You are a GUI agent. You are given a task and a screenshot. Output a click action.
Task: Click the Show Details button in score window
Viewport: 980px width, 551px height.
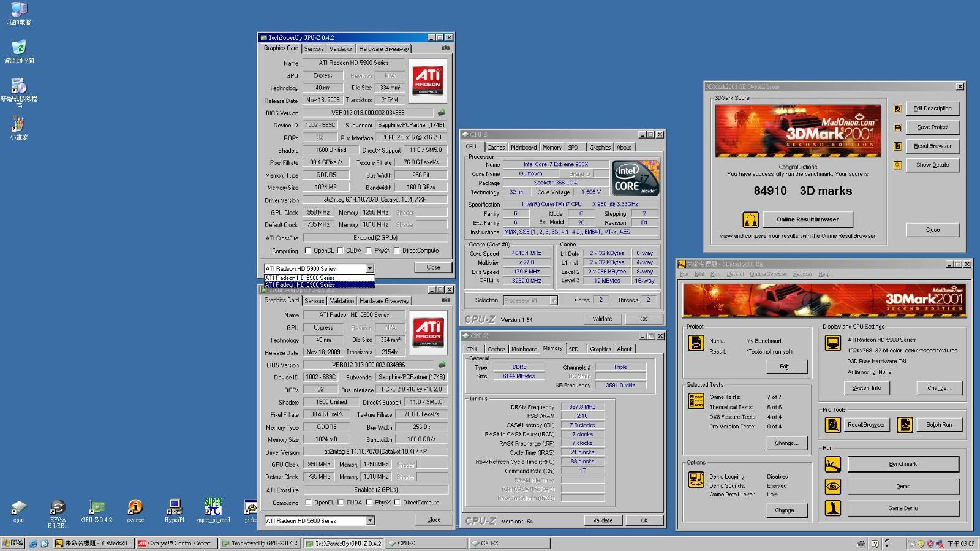(932, 165)
